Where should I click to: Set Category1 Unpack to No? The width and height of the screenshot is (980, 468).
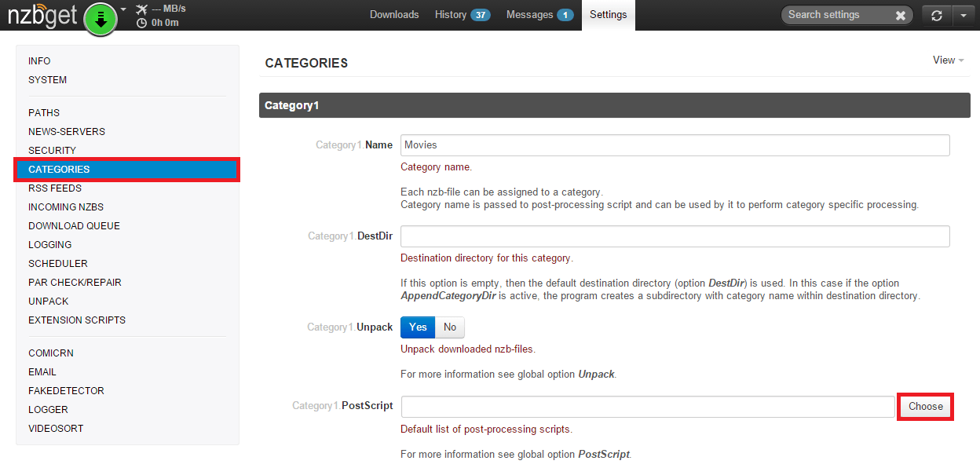450,327
